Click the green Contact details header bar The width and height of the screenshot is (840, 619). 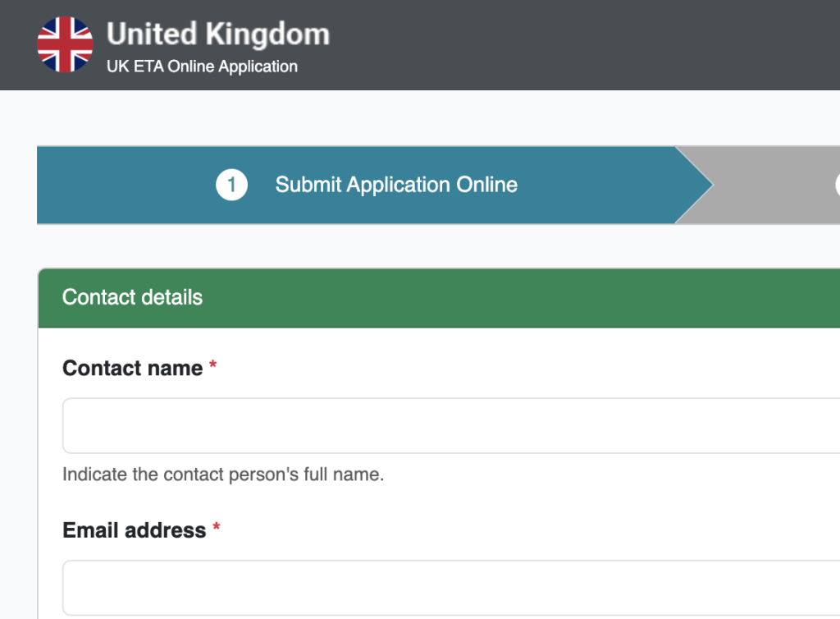[492, 297]
